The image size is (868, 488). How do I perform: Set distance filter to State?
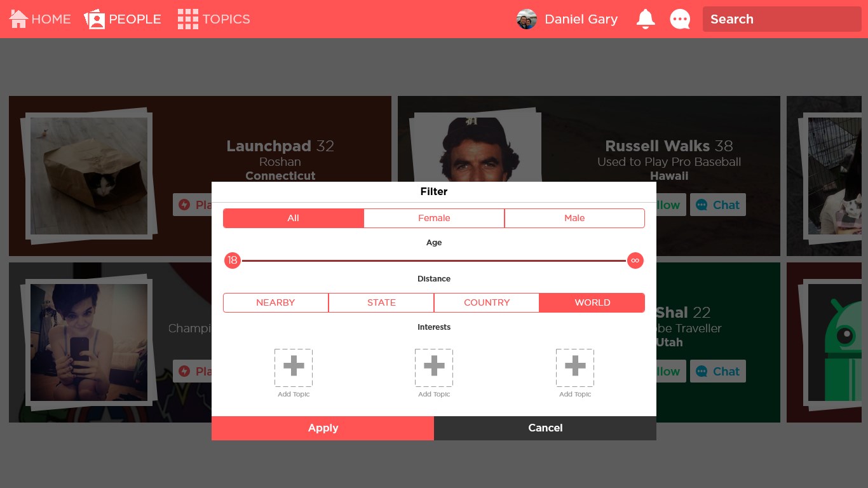pos(381,302)
